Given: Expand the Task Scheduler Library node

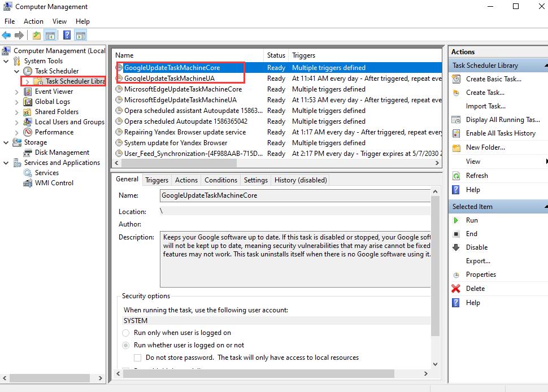Looking at the screenshot, I should pyautogui.click(x=27, y=81).
